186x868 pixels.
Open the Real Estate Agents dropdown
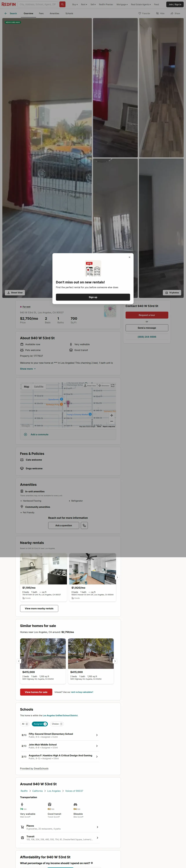coord(141,4)
